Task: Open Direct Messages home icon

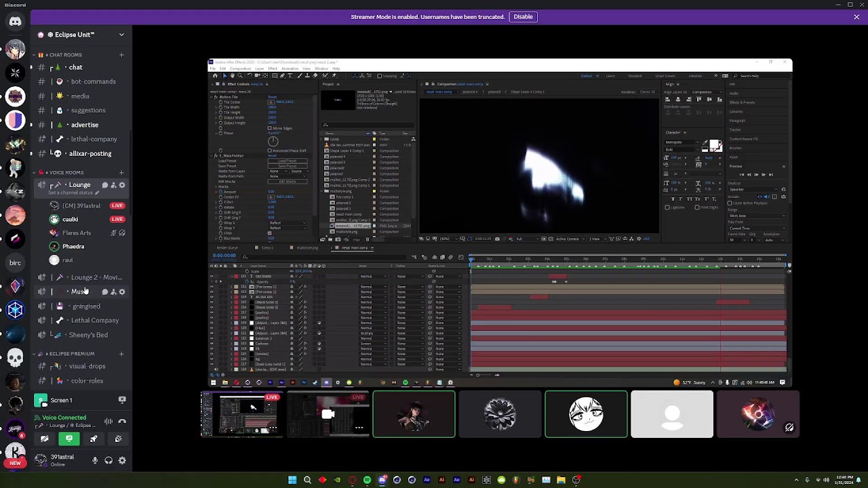Action: pos(15,22)
